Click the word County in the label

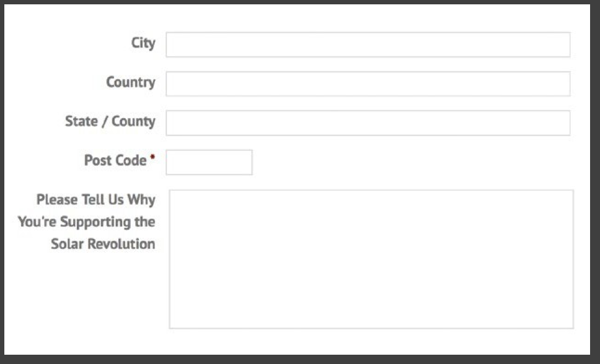pyautogui.click(x=133, y=121)
